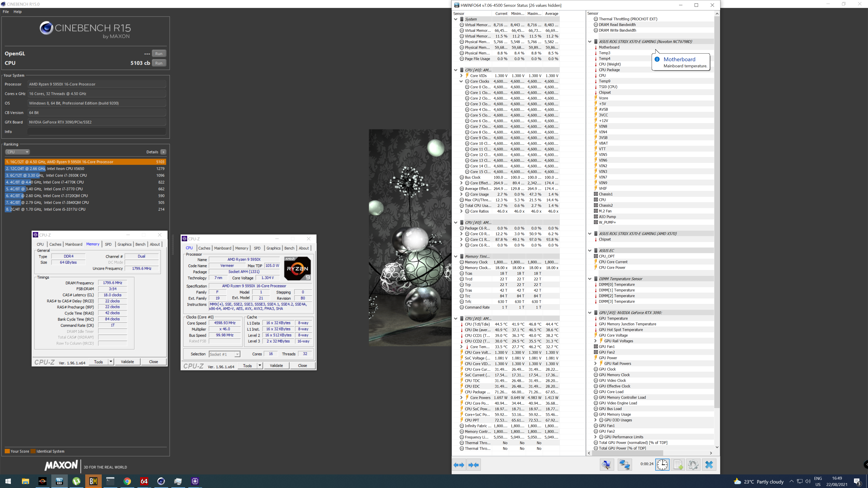Viewport: 868px width, 488px height.
Task: Expand GPU Rail Voltages row
Action: [595, 341]
